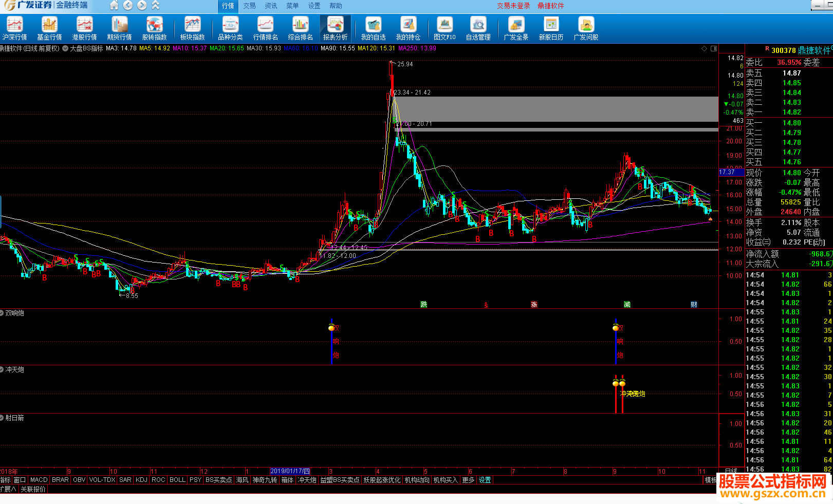Open 股转指数 index view
This screenshot has height=504, width=833.
pos(154,29)
